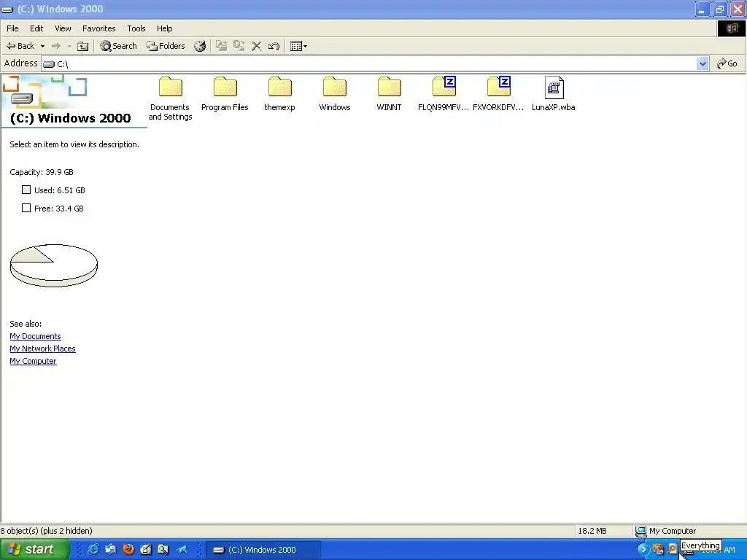747x560 pixels.
Task: Click the (C:) Windows 2000 heading
Action: (x=70, y=118)
